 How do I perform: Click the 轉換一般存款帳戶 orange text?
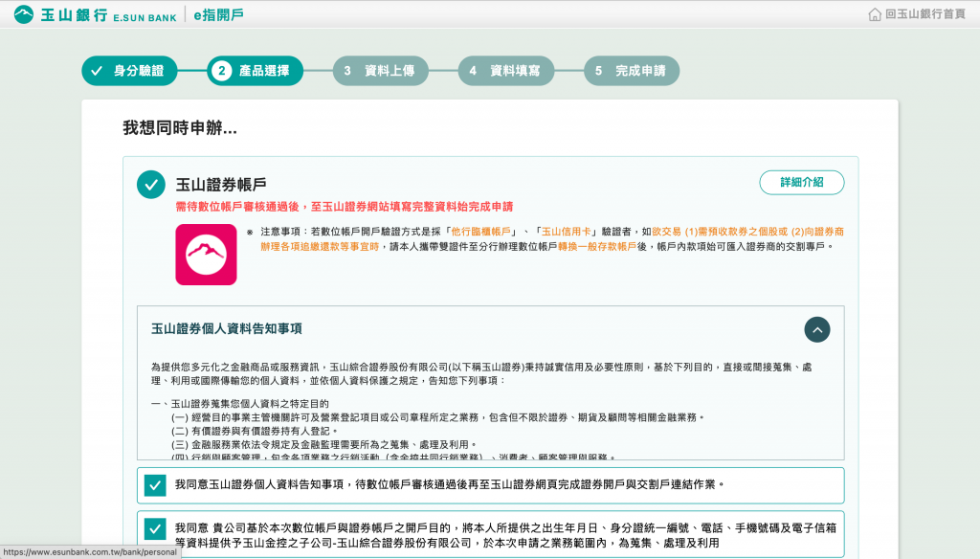pyautogui.click(x=597, y=247)
